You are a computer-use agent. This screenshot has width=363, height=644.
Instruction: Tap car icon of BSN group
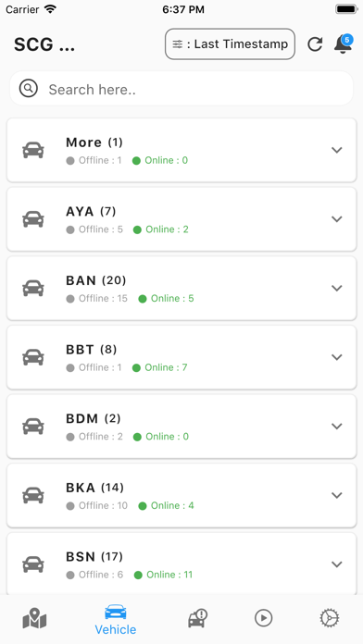tap(33, 564)
